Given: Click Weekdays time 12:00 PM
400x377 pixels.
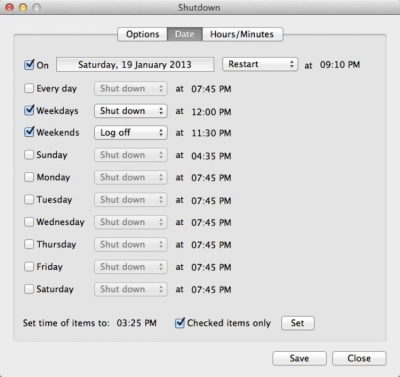Looking at the screenshot, I should [211, 112].
